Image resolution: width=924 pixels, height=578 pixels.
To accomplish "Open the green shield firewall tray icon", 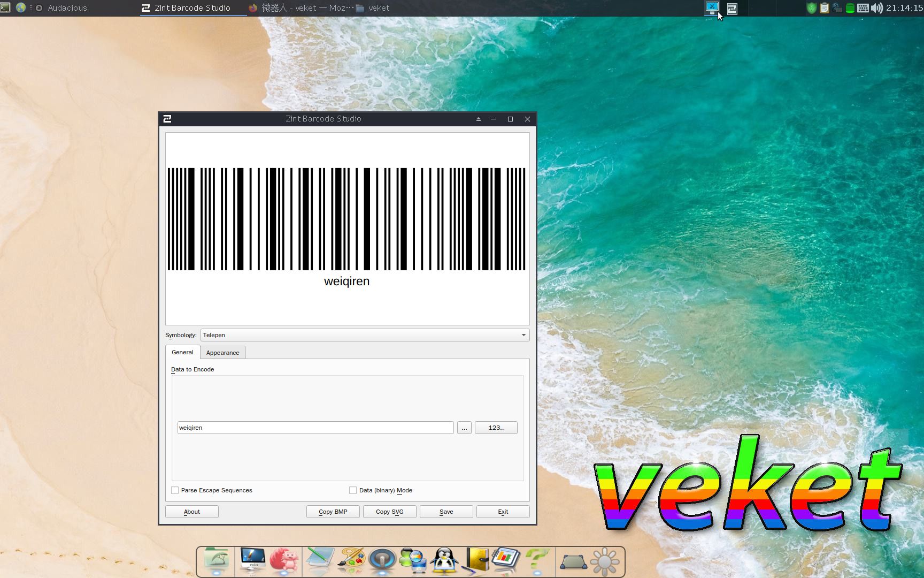I will point(811,8).
